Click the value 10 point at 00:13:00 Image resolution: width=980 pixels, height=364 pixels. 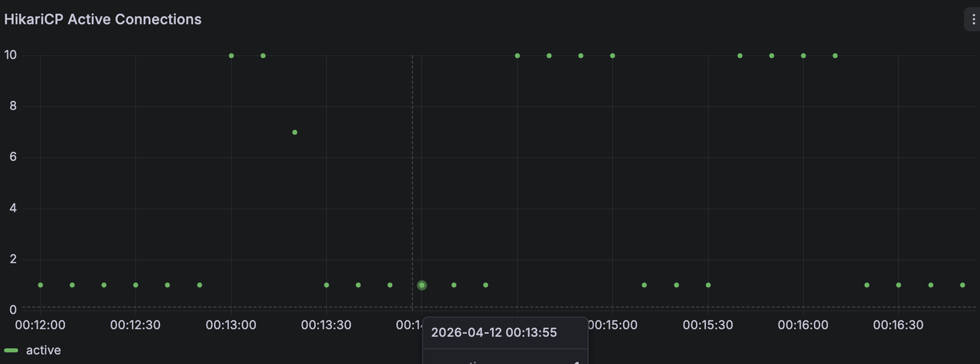(x=231, y=56)
